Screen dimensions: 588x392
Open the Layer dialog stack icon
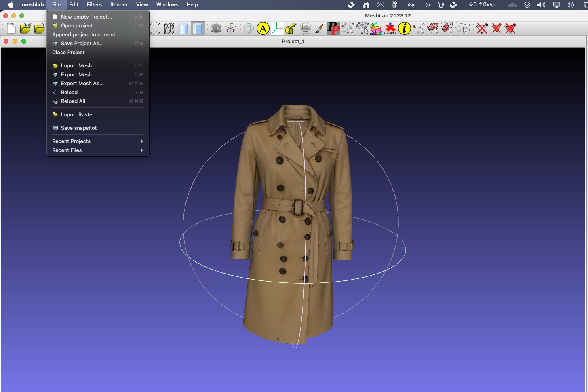(x=216, y=28)
